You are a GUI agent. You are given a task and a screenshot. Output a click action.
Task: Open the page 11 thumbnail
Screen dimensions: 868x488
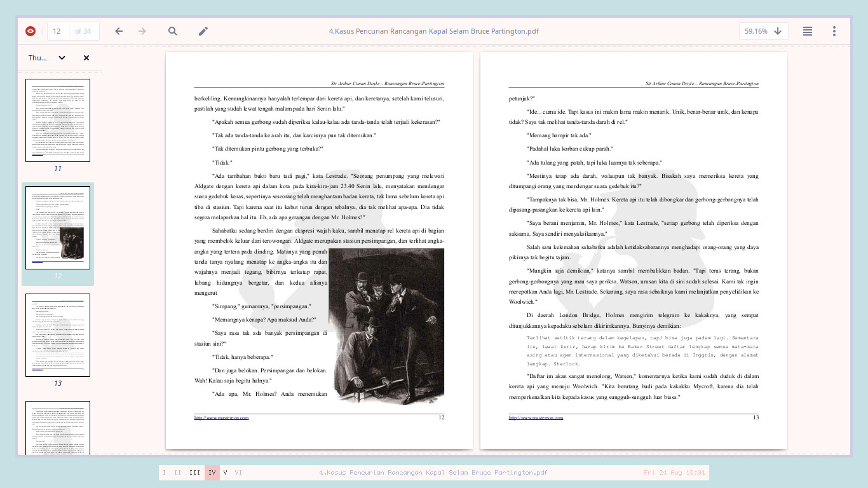click(x=58, y=120)
